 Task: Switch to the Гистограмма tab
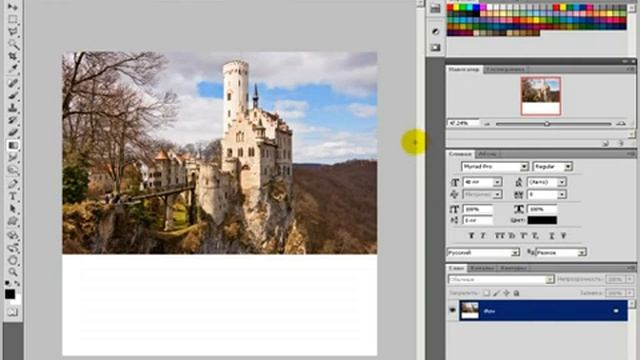(505, 69)
